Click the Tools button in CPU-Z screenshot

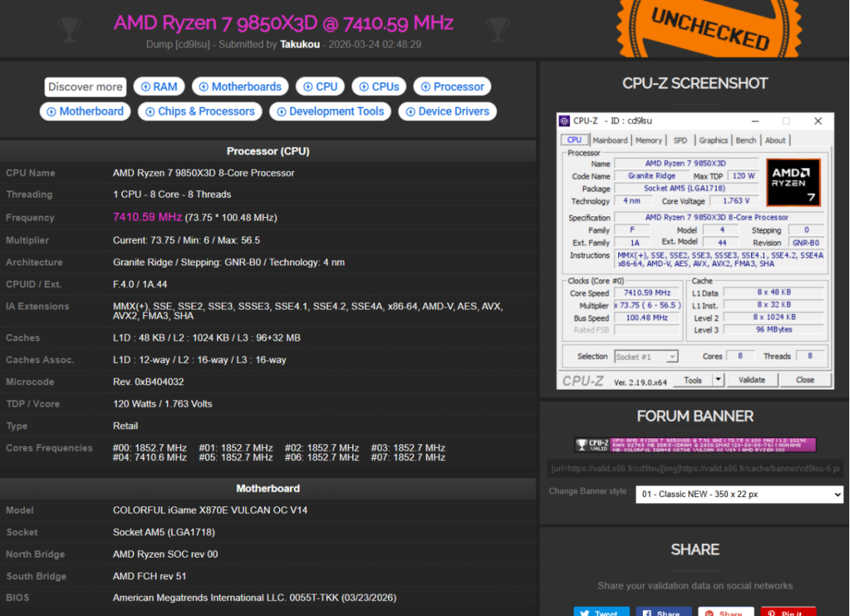coord(693,380)
